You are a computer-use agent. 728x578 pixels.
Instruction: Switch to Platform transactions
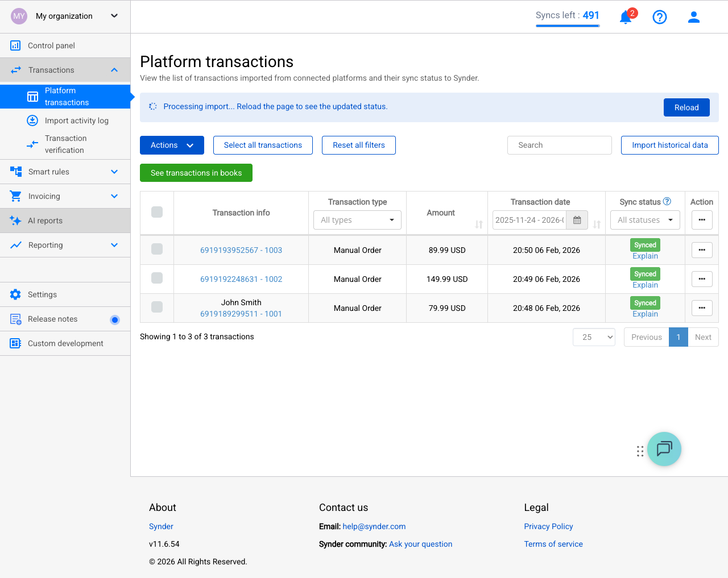(66, 96)
